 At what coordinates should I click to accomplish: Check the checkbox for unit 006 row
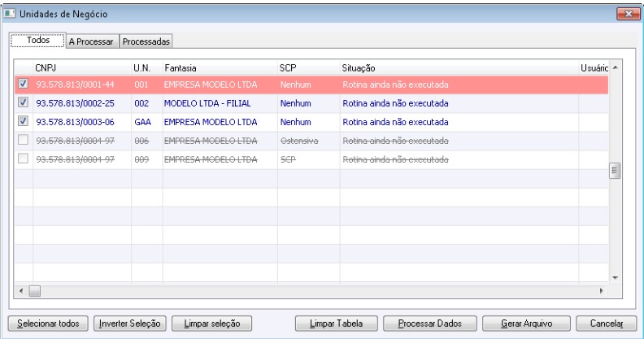coord(22,140)
